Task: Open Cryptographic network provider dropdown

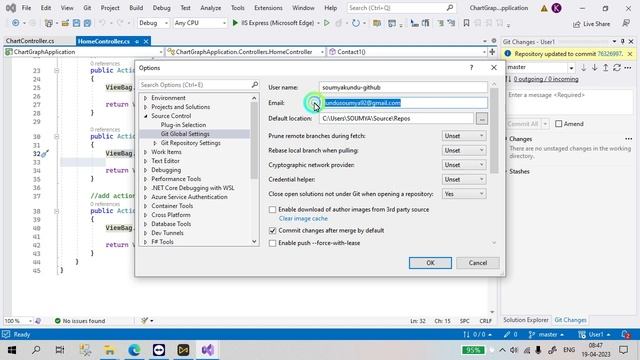Action: tap(464, 165)
